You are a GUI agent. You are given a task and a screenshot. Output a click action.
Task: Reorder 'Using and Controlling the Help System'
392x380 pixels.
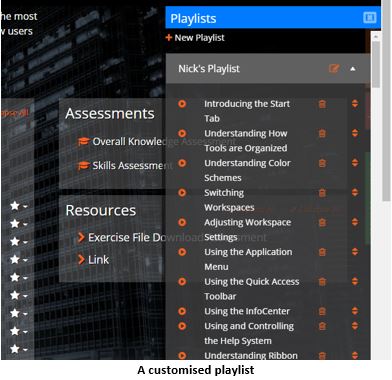pyautogui.click(x=355, y=326)
